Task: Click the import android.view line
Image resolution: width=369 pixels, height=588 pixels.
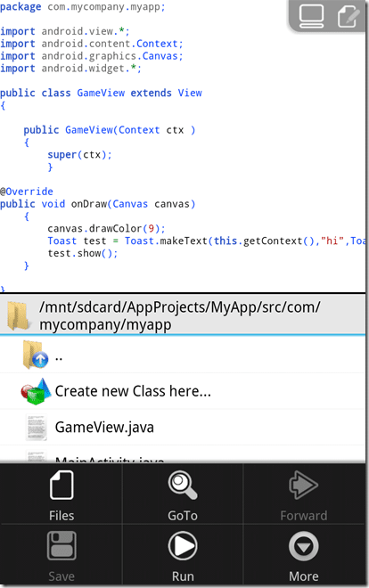Action: [65, 31]
